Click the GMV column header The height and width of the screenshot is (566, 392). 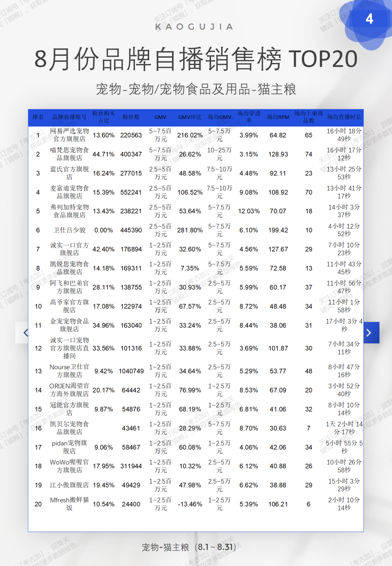click(160, 117)
